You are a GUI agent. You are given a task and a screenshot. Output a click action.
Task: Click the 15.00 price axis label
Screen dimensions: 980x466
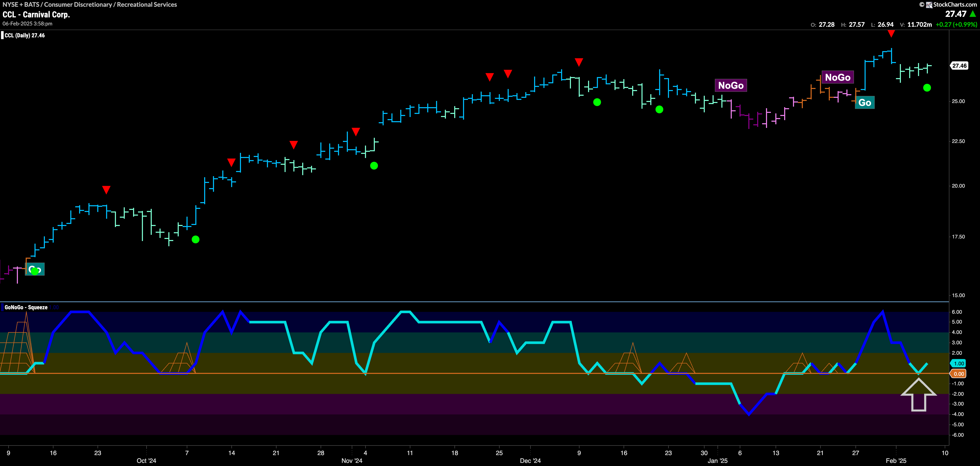pos(958,295)
